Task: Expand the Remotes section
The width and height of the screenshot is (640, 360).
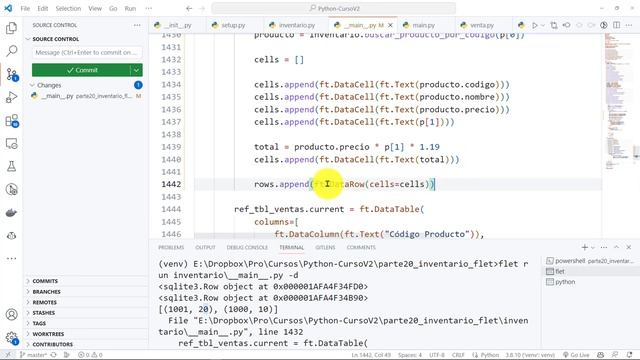Action: tap(44, 302)
